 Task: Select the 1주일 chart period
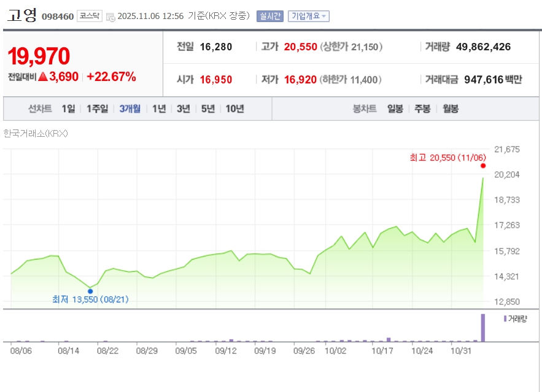(x=97, y=109)
